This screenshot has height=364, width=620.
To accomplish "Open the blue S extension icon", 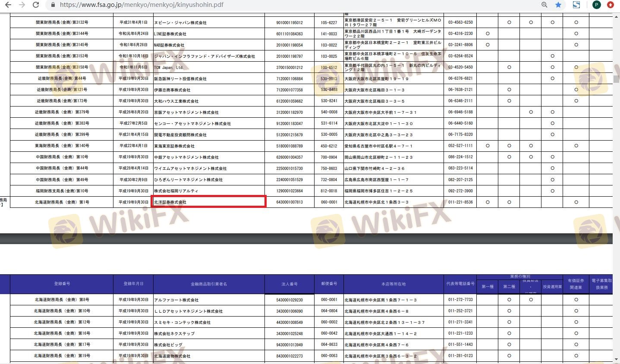I will tap(576, 5).
